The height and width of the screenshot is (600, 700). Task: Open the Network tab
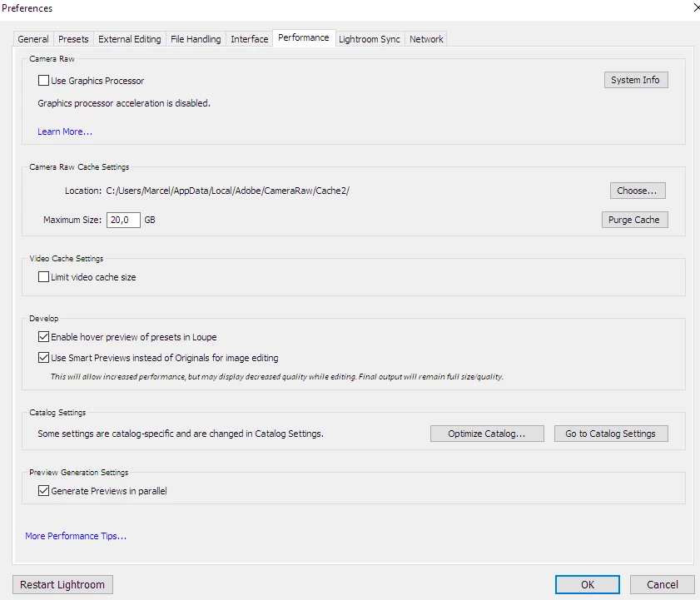426,39
